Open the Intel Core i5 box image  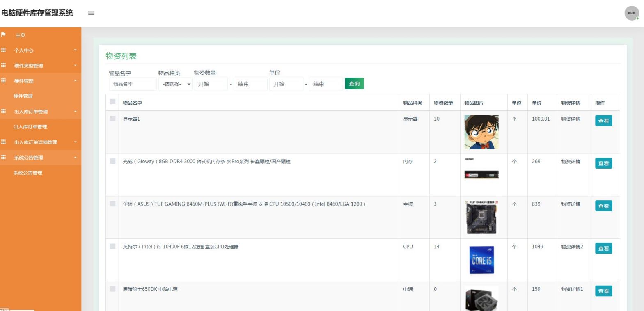coord(481,260)
